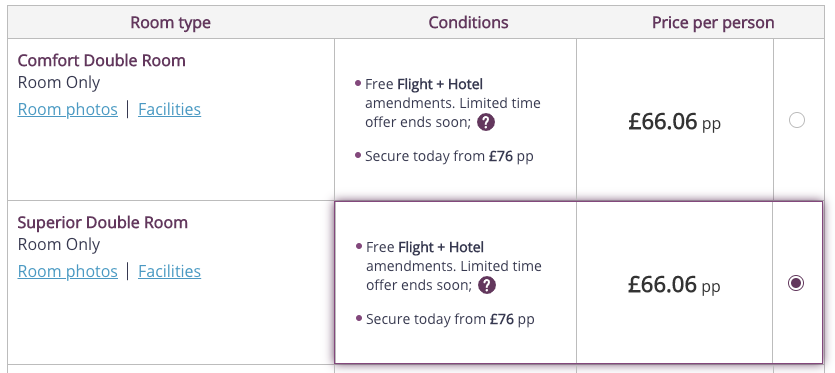Select the Comfort Double Room radio button
Image resolution: width=835 pixels, height=373 pixels.
pyautogui.click(x=797, y=120)
